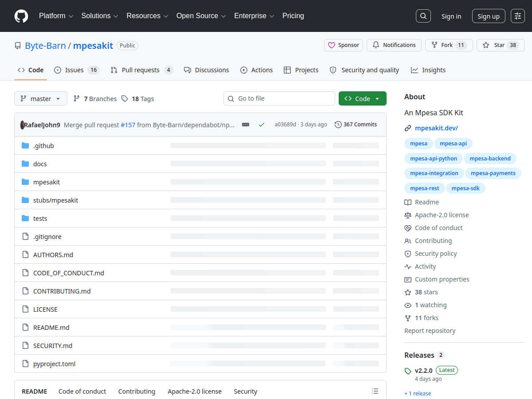Expand the Resources menu
532x399 pixels.
(147, 16)
